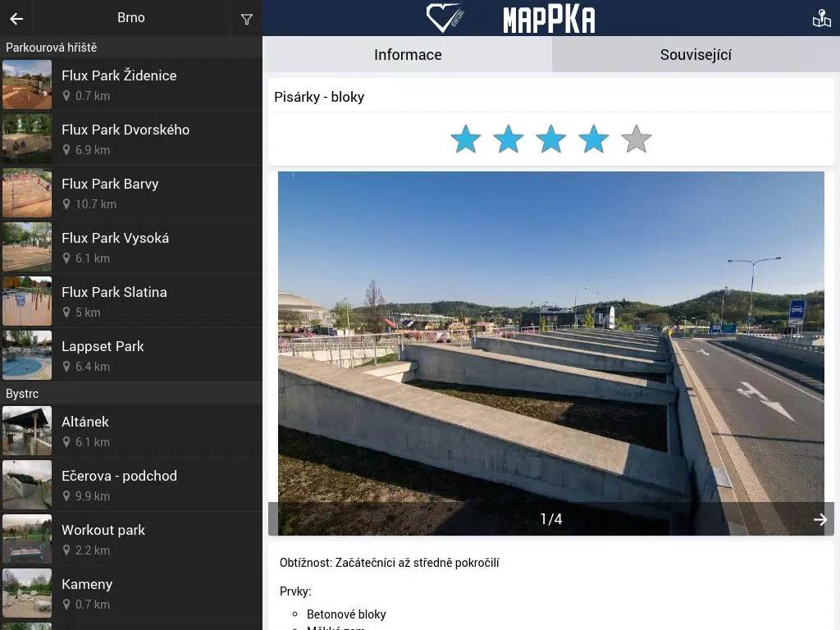Rate with the fourth star

594,139
